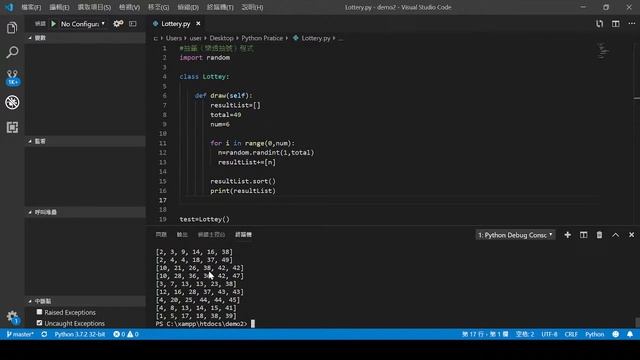Open the Terminal (T) menu
The image size is (640, 360).
[220, 7]
